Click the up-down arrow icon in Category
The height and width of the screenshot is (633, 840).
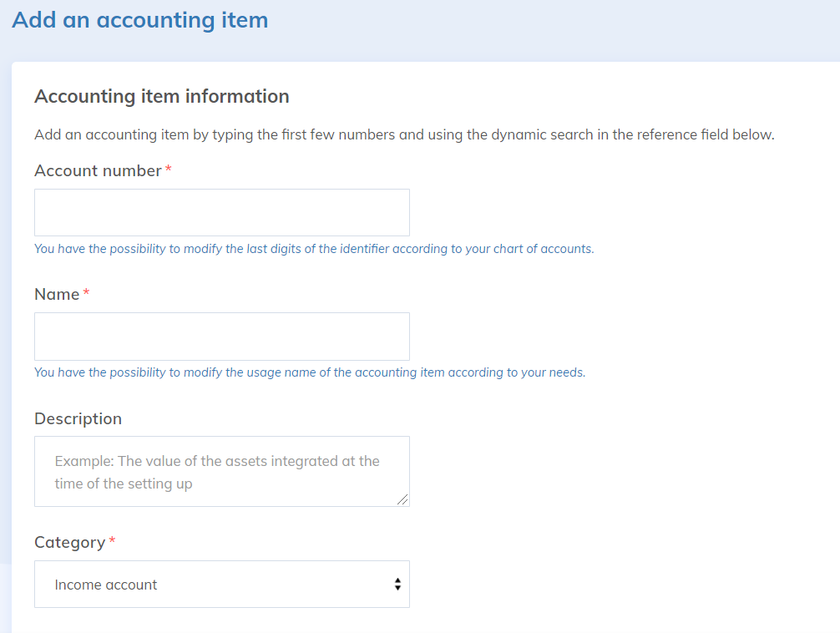[x=397, y=585]
